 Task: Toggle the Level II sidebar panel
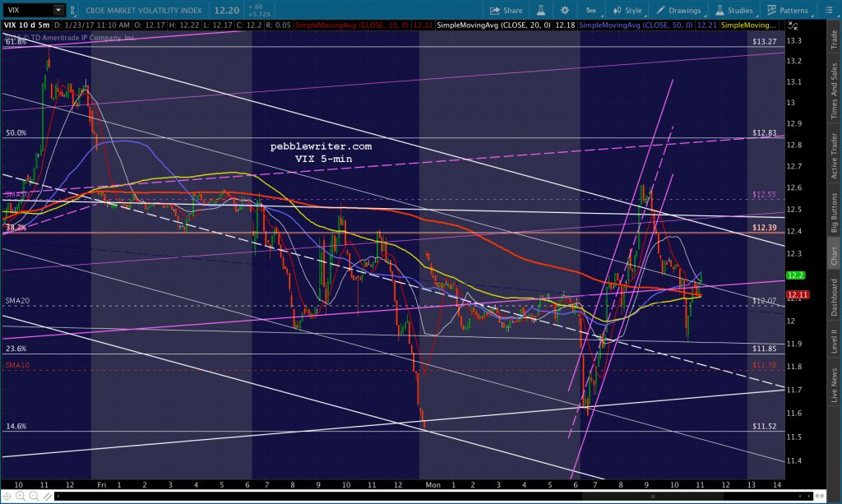[834, 341]
